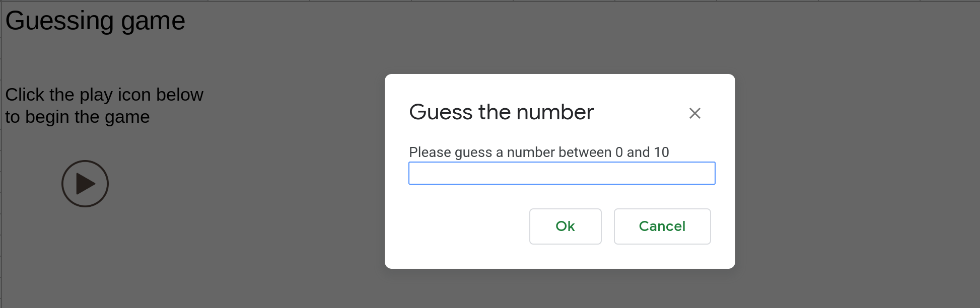Click the word 'Guessing' in the sheet title

(x=59, y=21)
